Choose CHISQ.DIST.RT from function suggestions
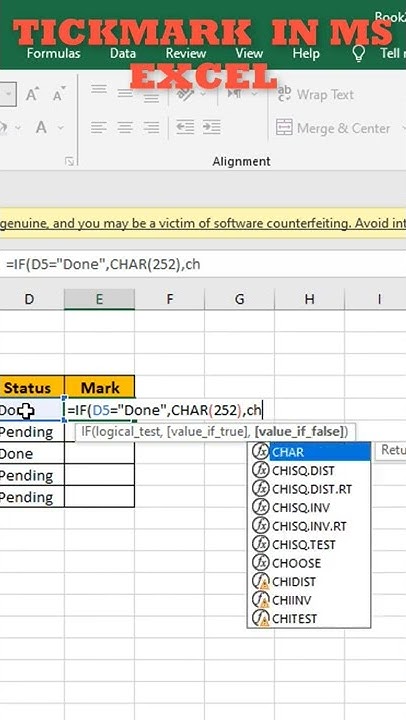The image size is (406, 720). [x=310, y=489]
